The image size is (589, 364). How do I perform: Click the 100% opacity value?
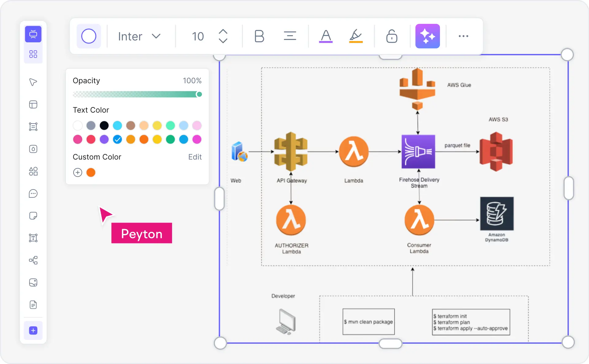point(192,81)
